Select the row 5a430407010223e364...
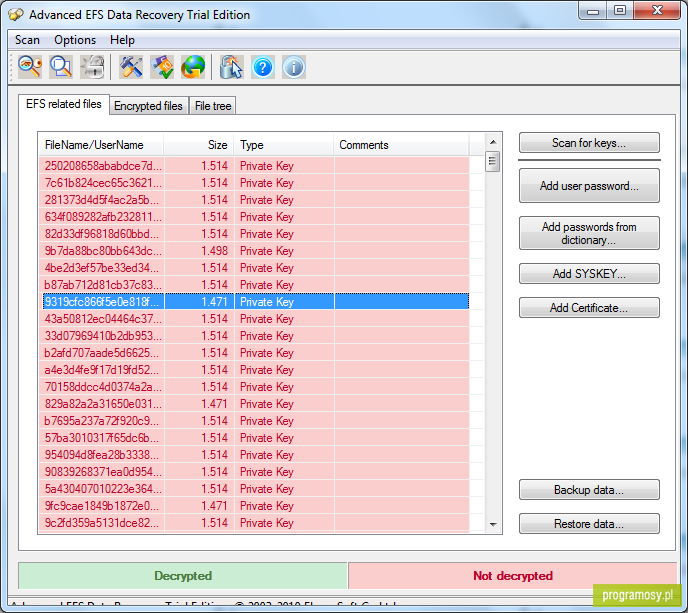 point(256,489)
